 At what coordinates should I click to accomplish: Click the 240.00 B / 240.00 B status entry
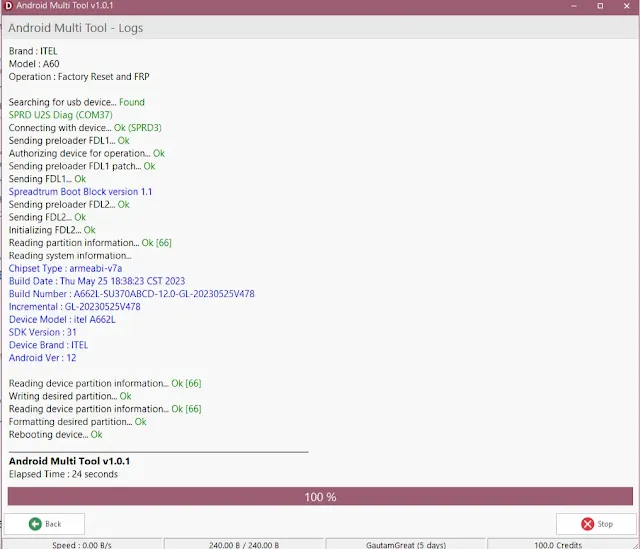coord(244,545)
